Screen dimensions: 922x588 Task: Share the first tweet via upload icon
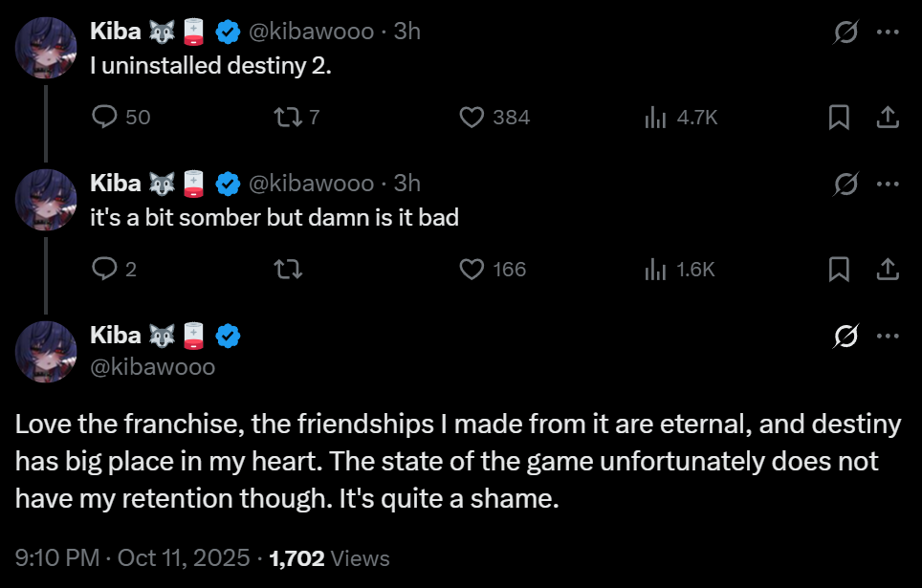tap(888, 117)
